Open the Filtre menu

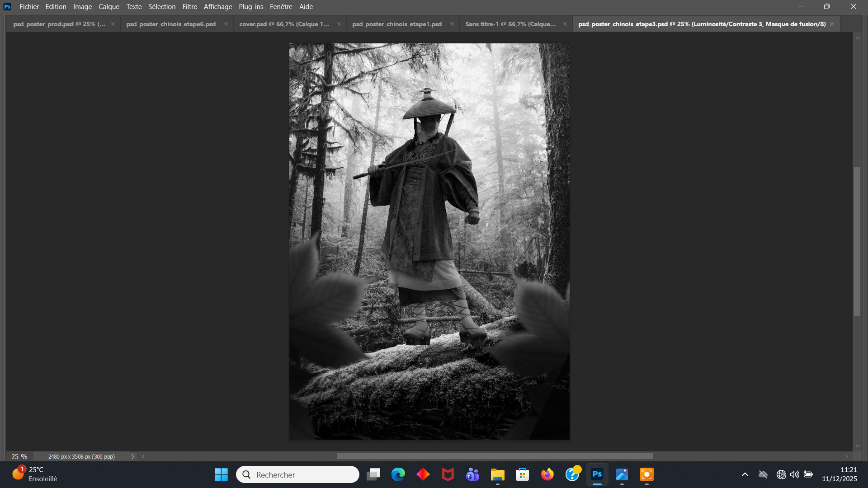point(189,7)
